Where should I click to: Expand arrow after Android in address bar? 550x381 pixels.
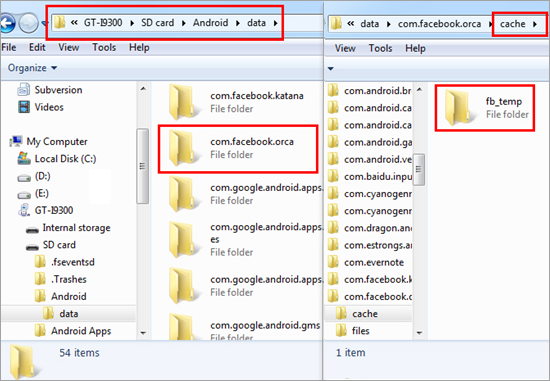[238, 23]
